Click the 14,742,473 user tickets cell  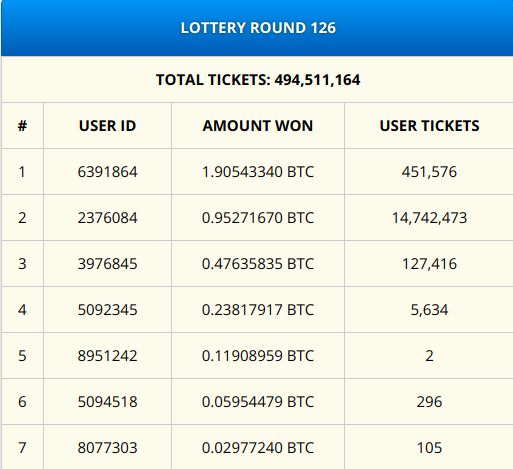(429, 218)
